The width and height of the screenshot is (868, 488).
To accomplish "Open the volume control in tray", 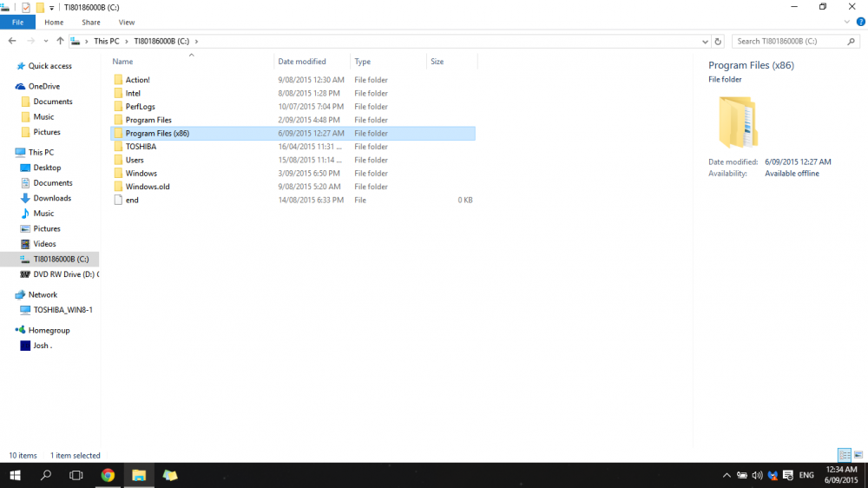I will coord(757,475).
